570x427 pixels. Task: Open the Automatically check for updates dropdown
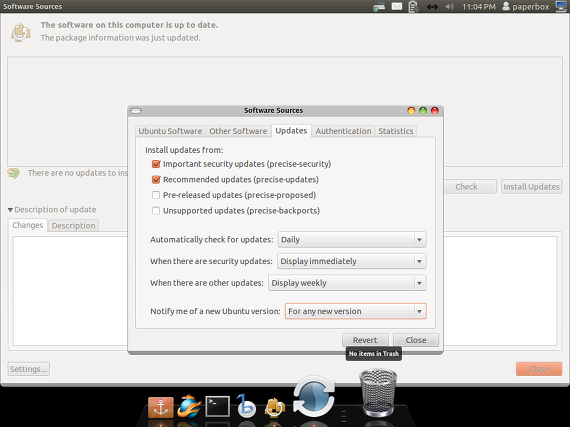click(x=352, y=239)
